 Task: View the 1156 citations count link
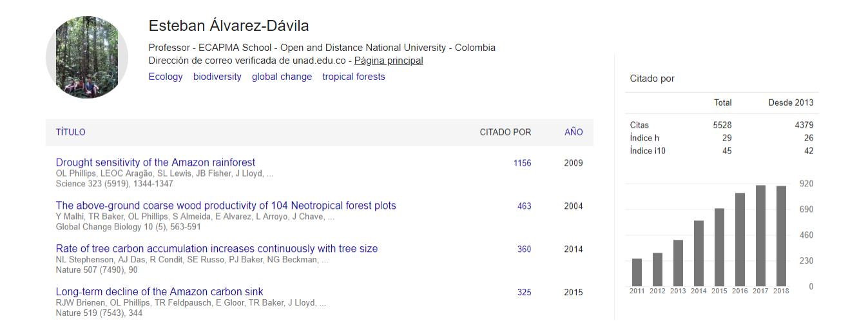[x=522, y=163]
